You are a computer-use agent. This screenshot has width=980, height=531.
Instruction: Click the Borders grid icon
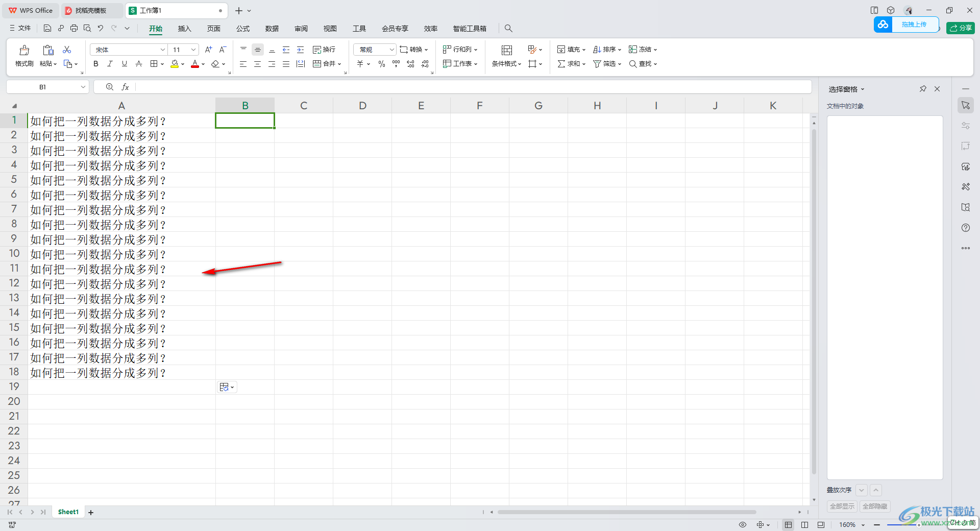[x=154, y=64]
